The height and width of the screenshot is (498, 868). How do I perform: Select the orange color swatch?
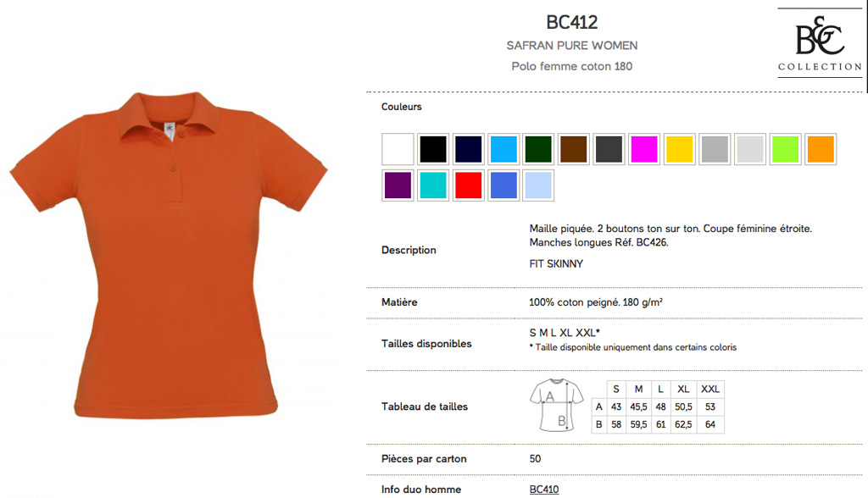[821, 149]
